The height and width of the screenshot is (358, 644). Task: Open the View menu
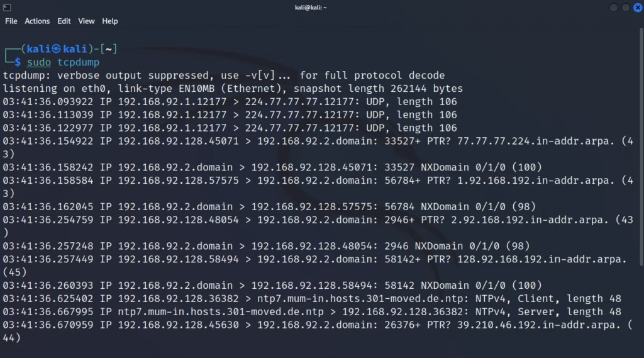pyautogui.click(x=86, y=21)
